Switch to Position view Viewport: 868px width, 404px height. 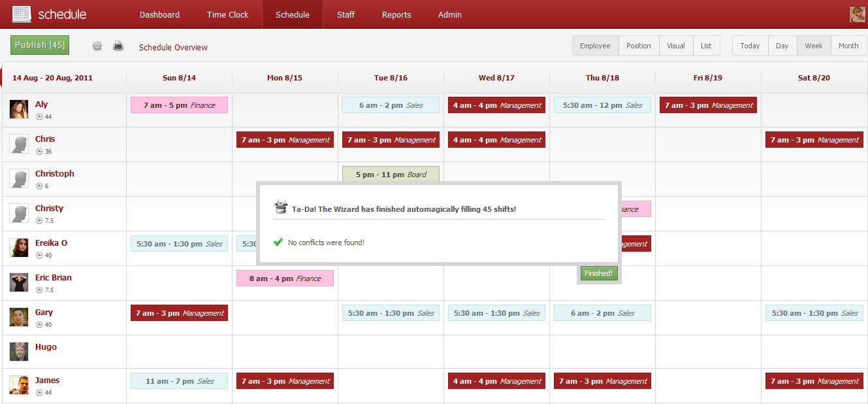[639, 46]
